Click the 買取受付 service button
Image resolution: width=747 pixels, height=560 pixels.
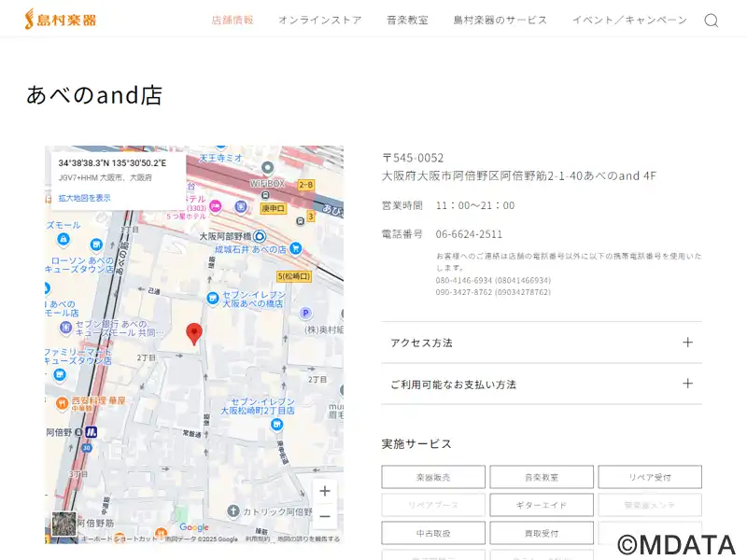point(542,533)
